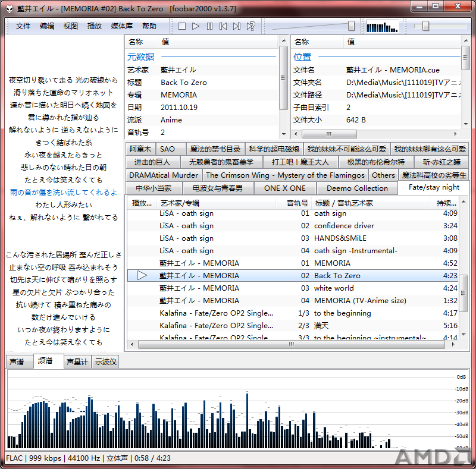Select the 斩·赤红之瞳 tab
Screen dimensions: 476x469
click(x=441, y=162)
